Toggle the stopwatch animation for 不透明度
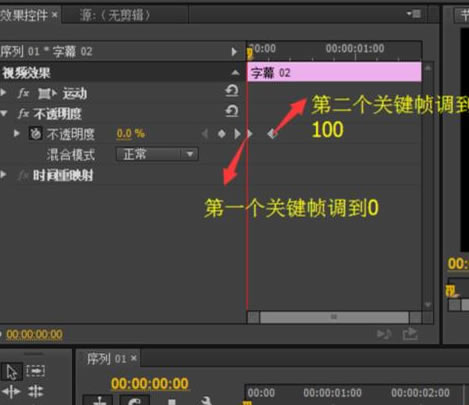 click(35, 133)
